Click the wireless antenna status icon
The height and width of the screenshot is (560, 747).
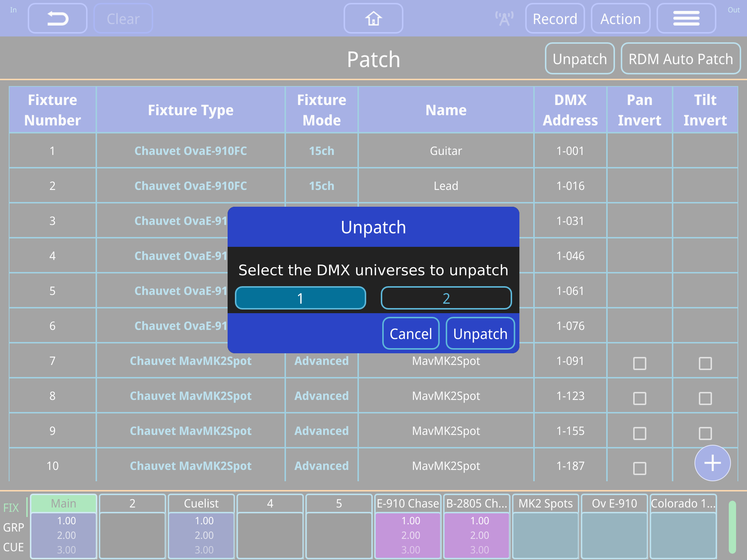pos(504,17)
